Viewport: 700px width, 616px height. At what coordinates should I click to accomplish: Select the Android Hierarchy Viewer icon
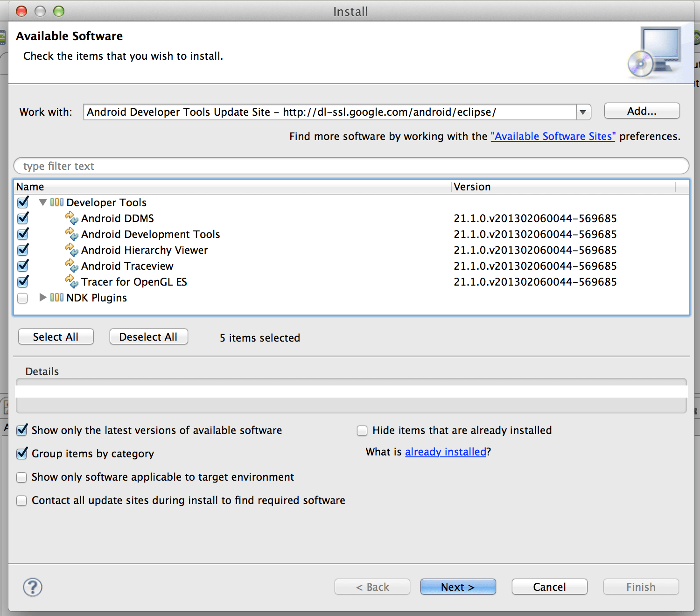tap(72, 250)
